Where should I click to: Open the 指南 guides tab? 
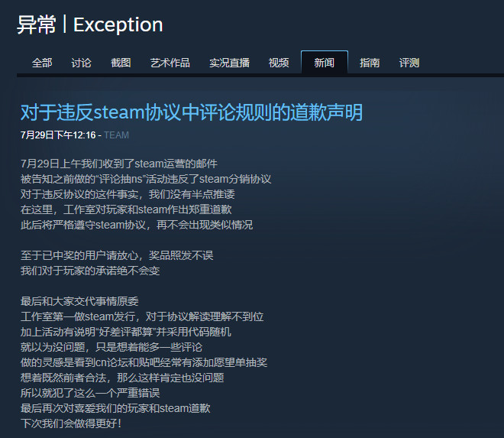pos(370,63)
